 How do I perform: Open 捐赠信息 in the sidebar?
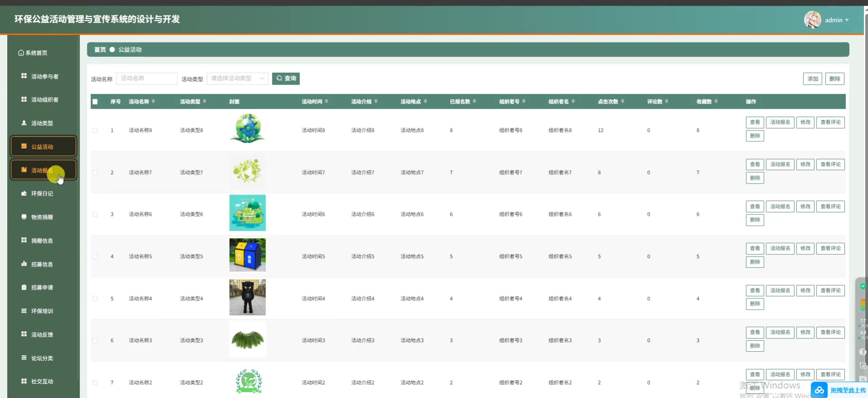(42, 240)
